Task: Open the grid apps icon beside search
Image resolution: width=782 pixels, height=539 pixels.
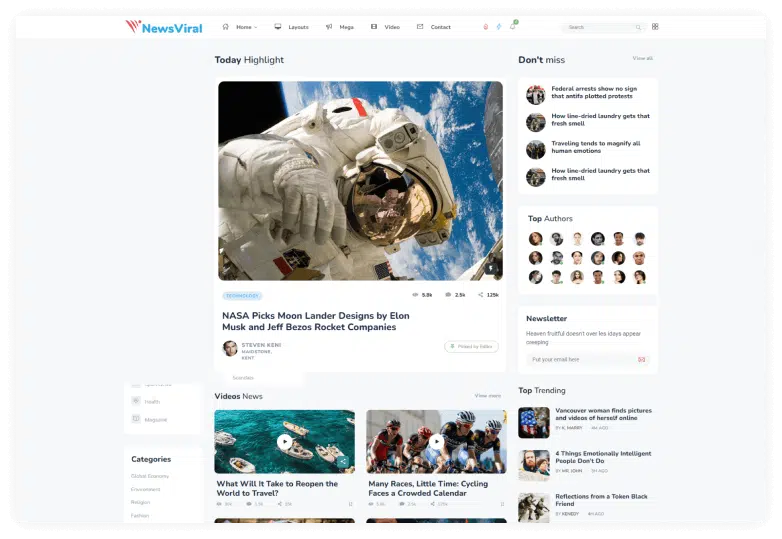Action: point(655,26)
